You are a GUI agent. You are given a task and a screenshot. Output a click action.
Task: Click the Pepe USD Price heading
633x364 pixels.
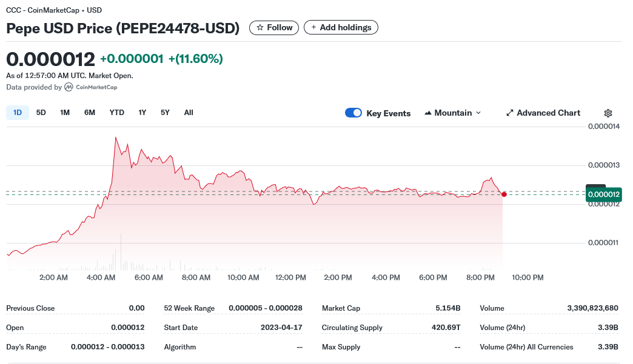pyautogui.click(x=122, y=28)
